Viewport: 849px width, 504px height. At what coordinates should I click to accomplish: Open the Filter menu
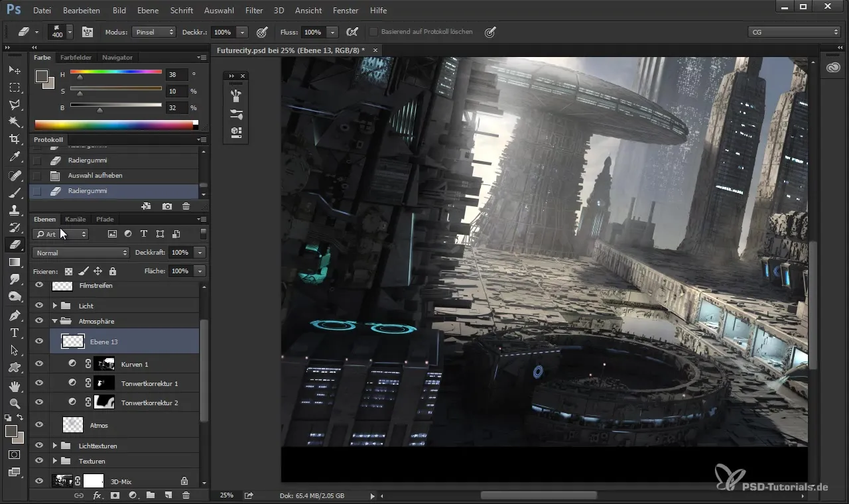point(253,11)
